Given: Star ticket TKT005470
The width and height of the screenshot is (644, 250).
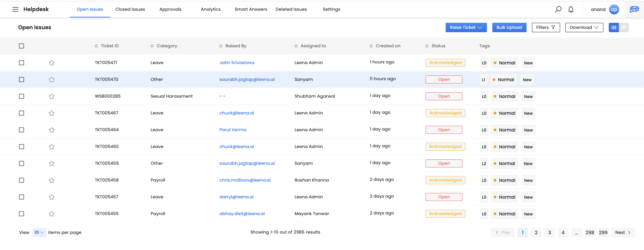Looking at the screenshot, I should pyautogui.click(x=52, y=80).
